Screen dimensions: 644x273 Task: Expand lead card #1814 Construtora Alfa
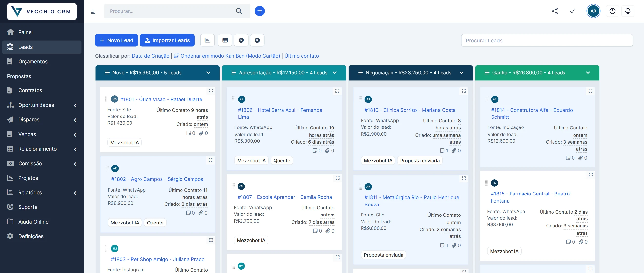[590, 91]
